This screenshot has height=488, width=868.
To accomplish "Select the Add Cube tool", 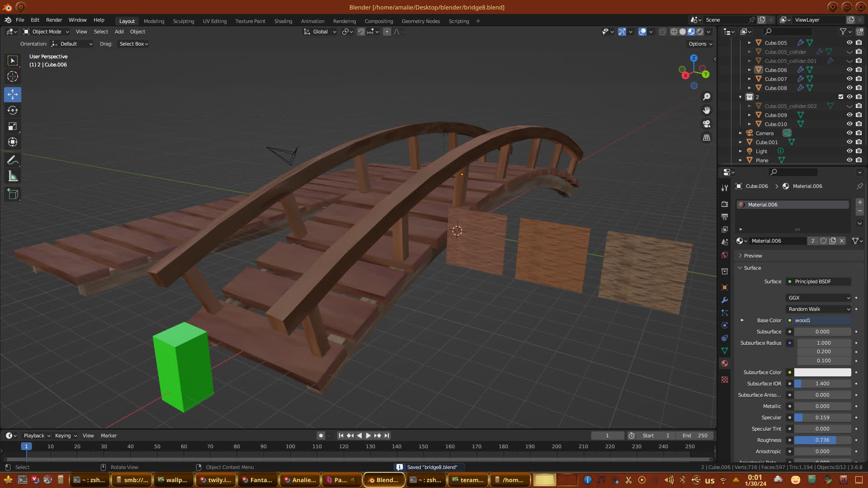I will click(13, 194).
